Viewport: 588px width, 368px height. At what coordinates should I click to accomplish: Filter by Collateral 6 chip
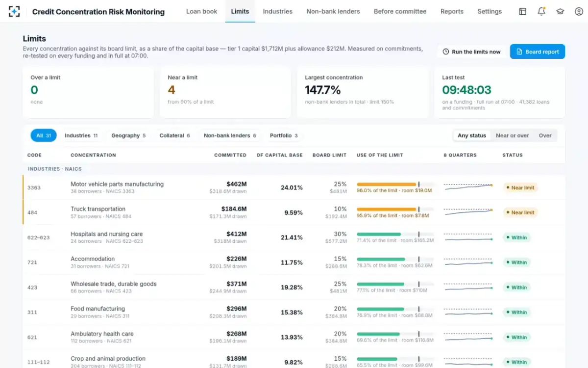click(x=174, y=135)
